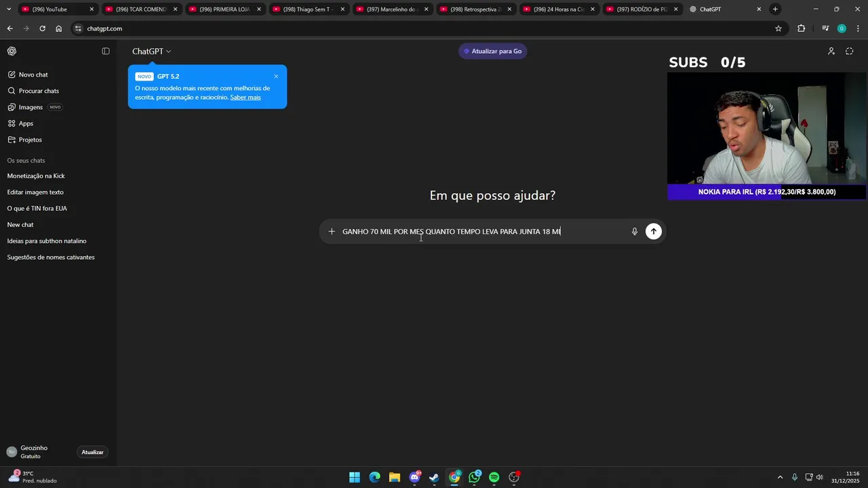The height and width of the screenshot is (488, 868).
Task: Go back with the browser back arrow
Action: (9, 28)
